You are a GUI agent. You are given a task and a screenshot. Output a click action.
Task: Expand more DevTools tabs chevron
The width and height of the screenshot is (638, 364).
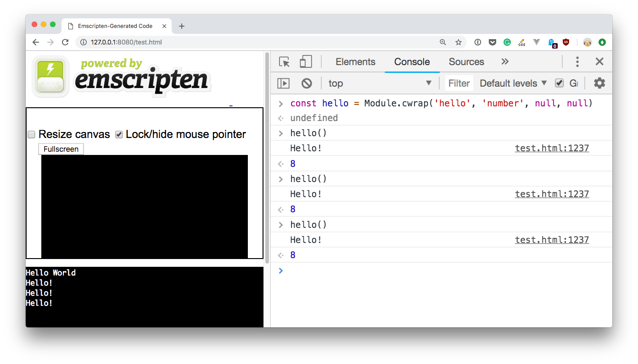click(505, 62)
